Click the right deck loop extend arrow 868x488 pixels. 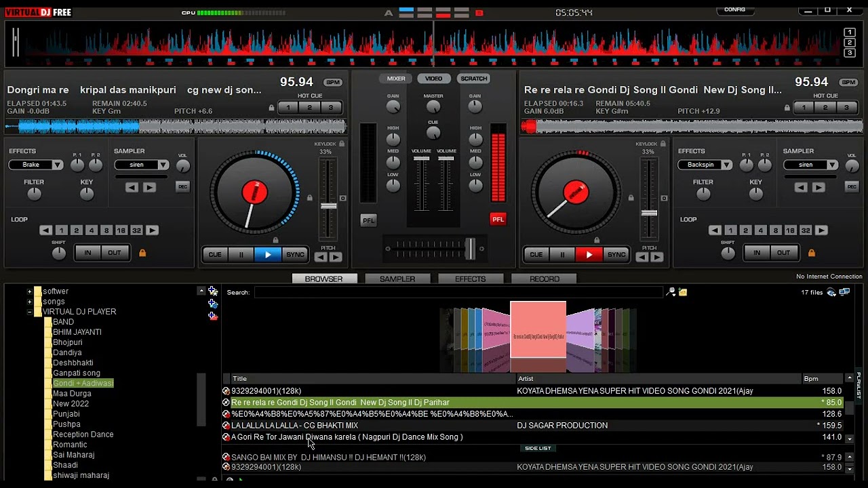(821, 230)
